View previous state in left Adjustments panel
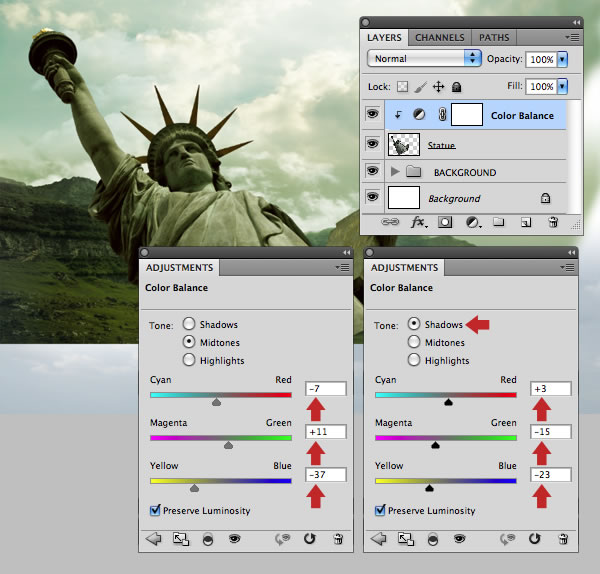This screenshot has width=600, height=574. click(x=283, y=539)
